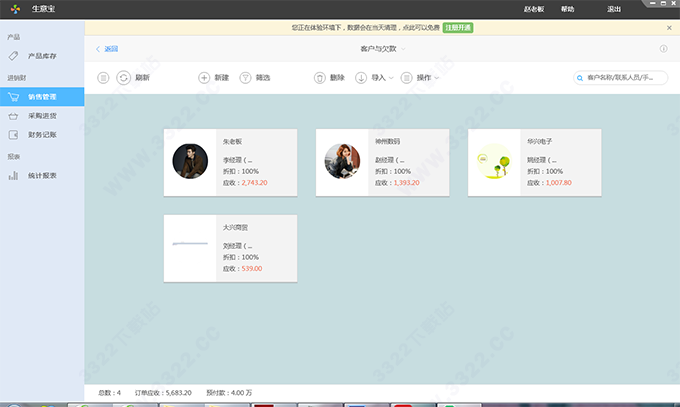Click the bar chart icon beside 统计报表

coord(13,176)
